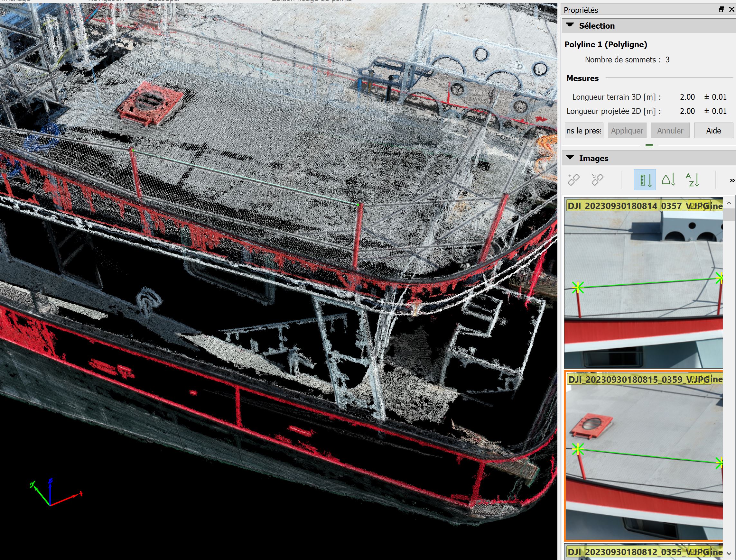Collapse the Images section
Image resolution: width=736 pixels, height=560 pixels.
point(570,158)
